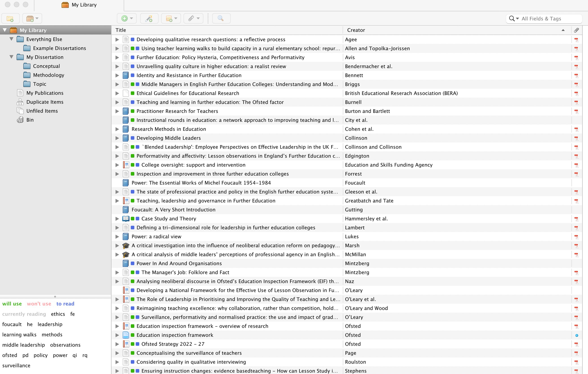Collapse the My Library tree

coord(5,30)
